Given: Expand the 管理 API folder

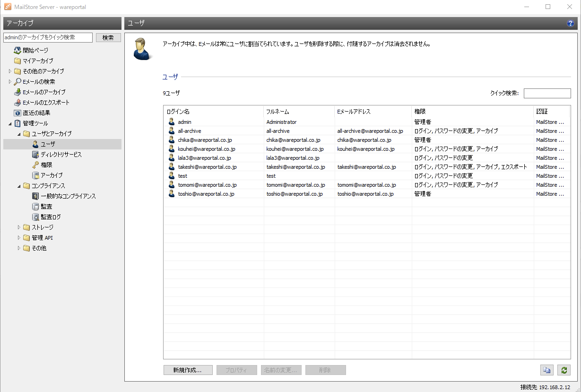Looking at the screenshot, I should click(x=19, y=238).
